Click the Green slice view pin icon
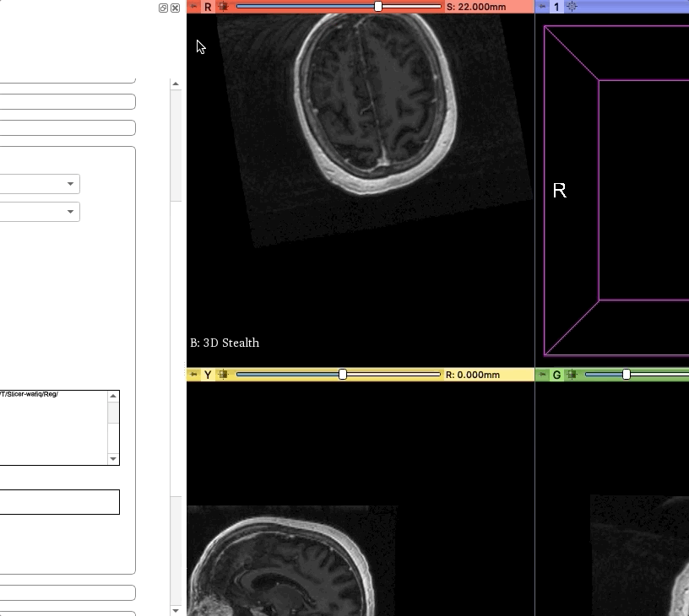The image size is (689, 616). click(542, 375)
